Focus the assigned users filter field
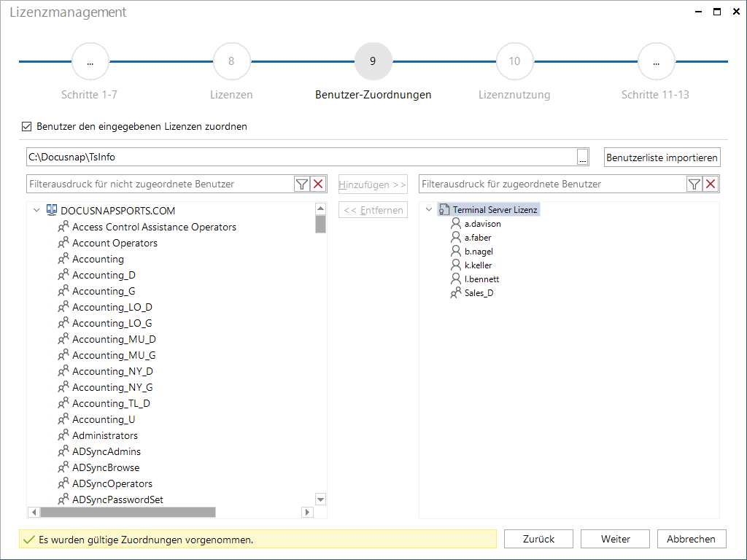Image resolution: width=747 pixels, height=560 pixels. tap(553, 184)
